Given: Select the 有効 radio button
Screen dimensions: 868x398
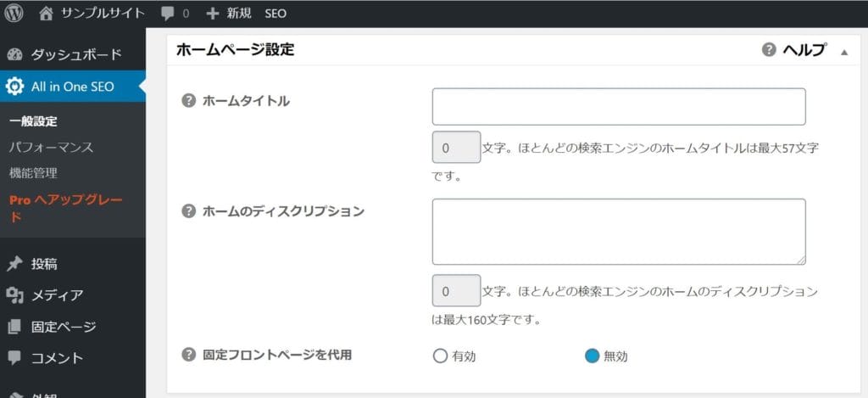Looking at the screenshot, I should pyautogui.click(x=440, y=356).
